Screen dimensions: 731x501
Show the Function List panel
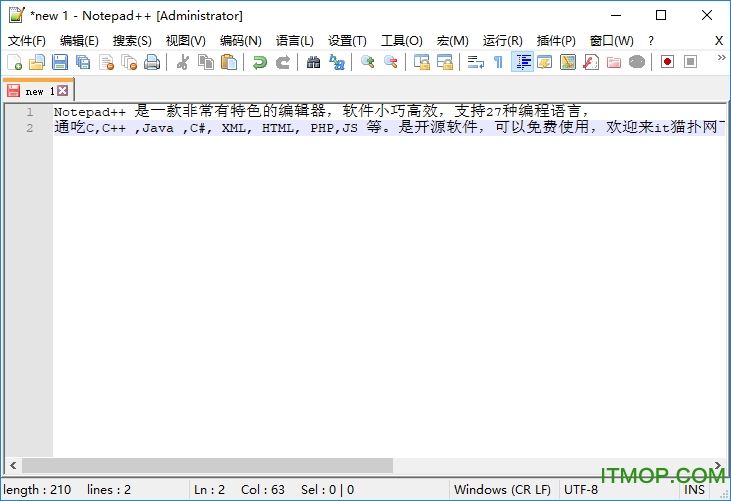pyautogui.click(x=591, y=62)
